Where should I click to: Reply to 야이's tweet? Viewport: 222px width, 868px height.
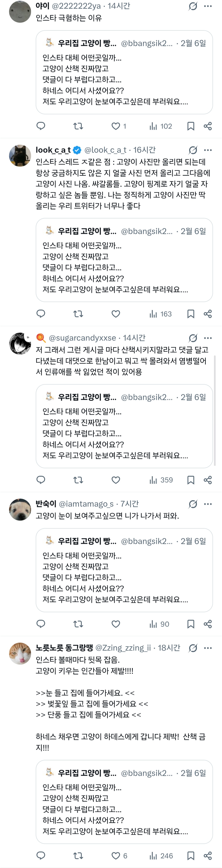(x=41, y=126)
